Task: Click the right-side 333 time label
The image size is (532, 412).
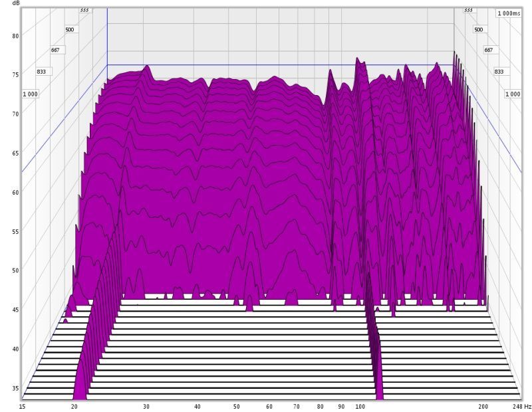Action: [x=469, y=10]
